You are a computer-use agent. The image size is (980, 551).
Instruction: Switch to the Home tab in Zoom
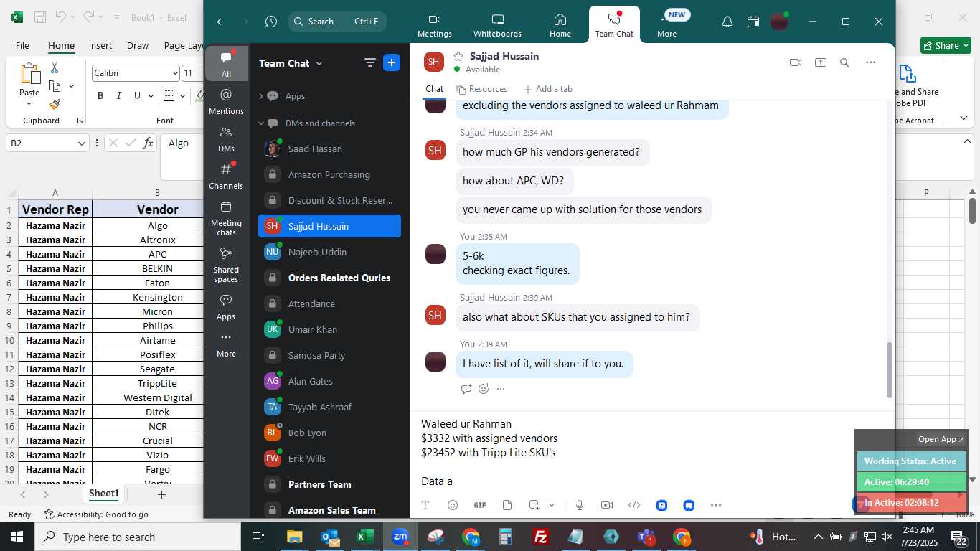(560, 25)
